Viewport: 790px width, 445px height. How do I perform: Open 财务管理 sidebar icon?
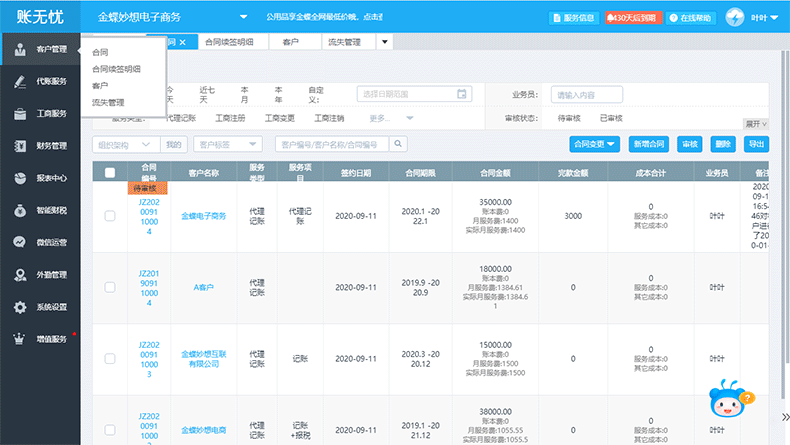pyautogui.click(x=20, y=146)
